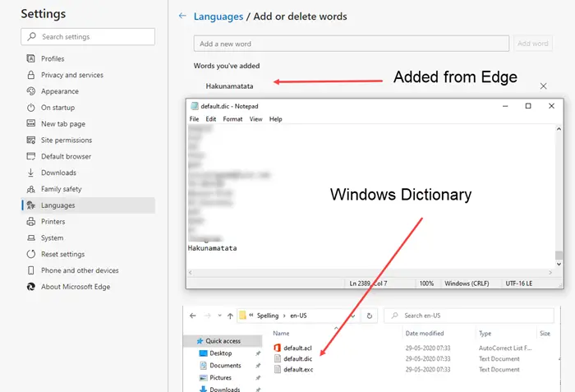Open Privacy and services settings
Screen dimensions: 575x392
click(72, 75)
